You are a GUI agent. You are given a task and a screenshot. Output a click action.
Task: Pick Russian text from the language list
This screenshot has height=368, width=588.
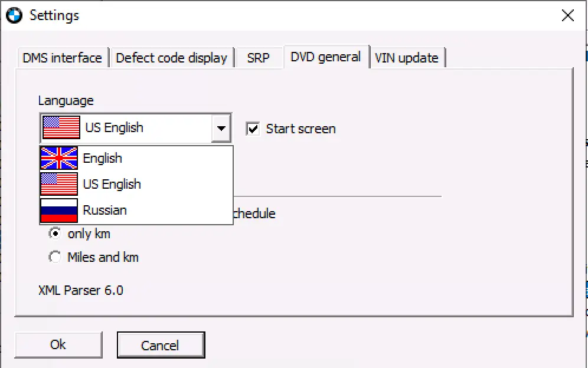click(x=105, y=211)
